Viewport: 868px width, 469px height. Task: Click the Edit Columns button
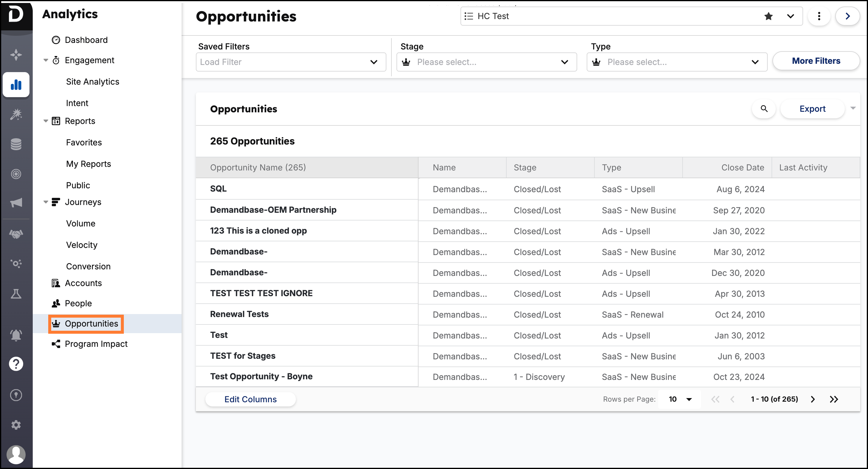(250, 399)
